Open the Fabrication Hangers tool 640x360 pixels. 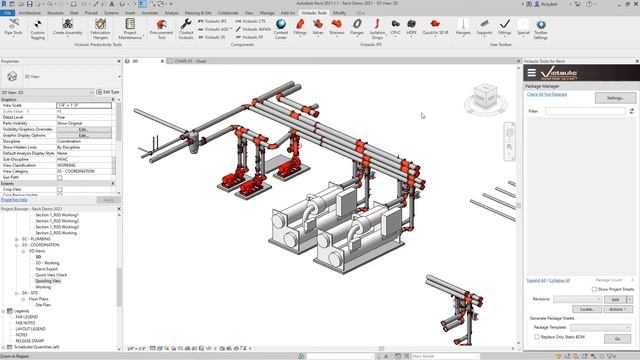tap(100, 29)
